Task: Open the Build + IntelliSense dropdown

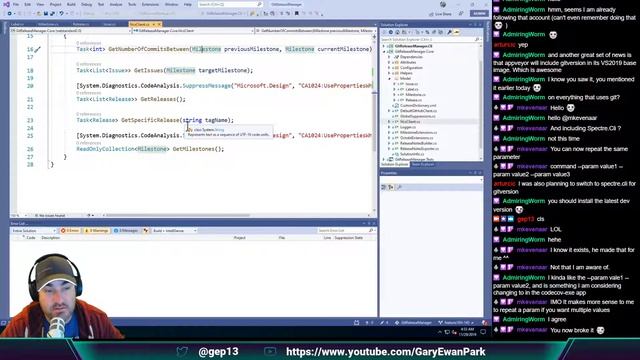Action: [x=175, y=231]
